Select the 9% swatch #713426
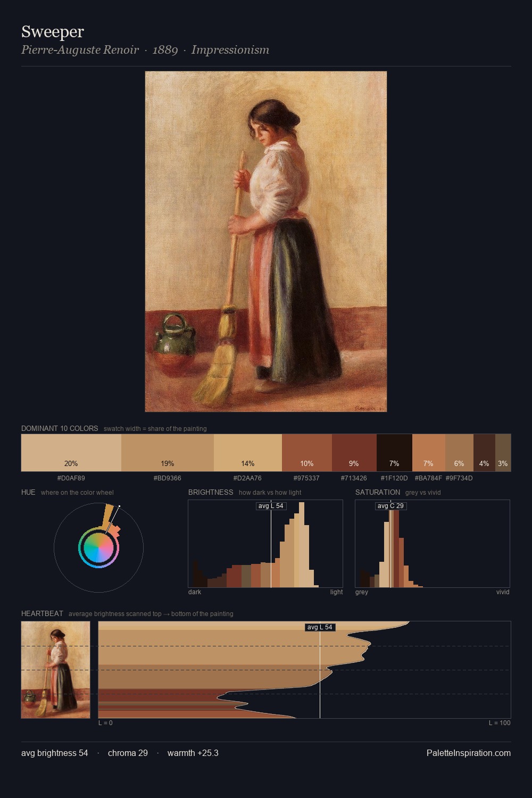The image size is (532, 798). pos(354,453)
